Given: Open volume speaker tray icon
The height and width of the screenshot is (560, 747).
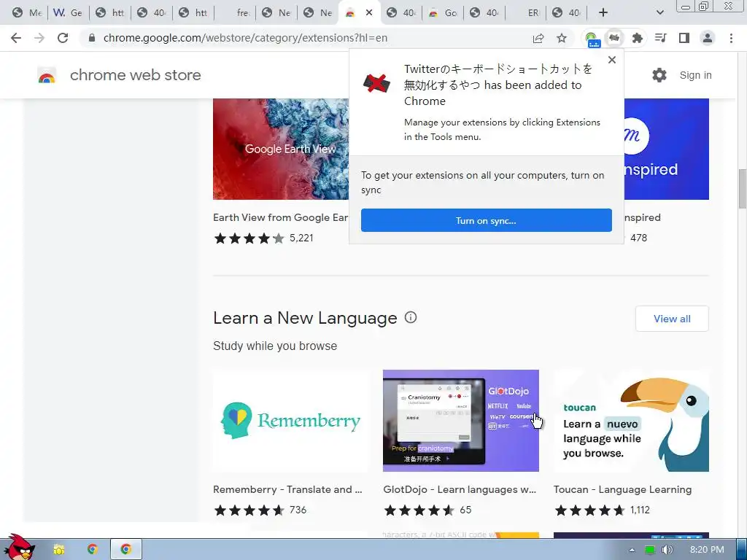Looking at the screenshot, I should pos(667,550).
